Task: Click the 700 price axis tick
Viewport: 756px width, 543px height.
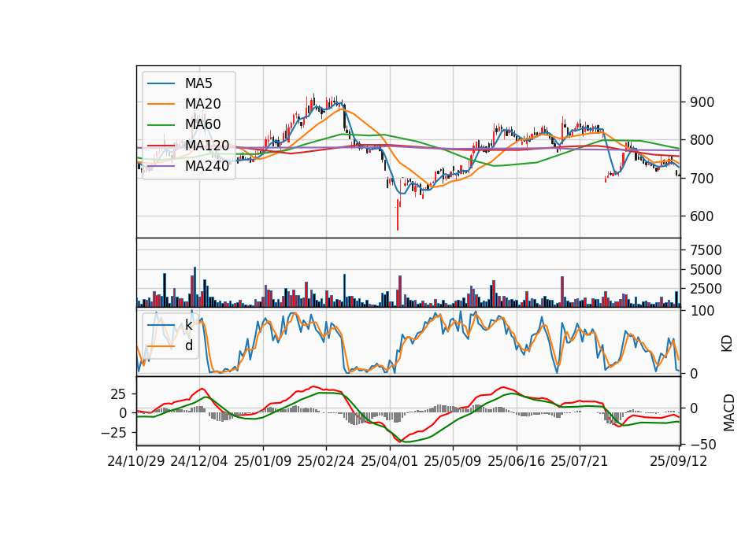Action: click(702, 179)
